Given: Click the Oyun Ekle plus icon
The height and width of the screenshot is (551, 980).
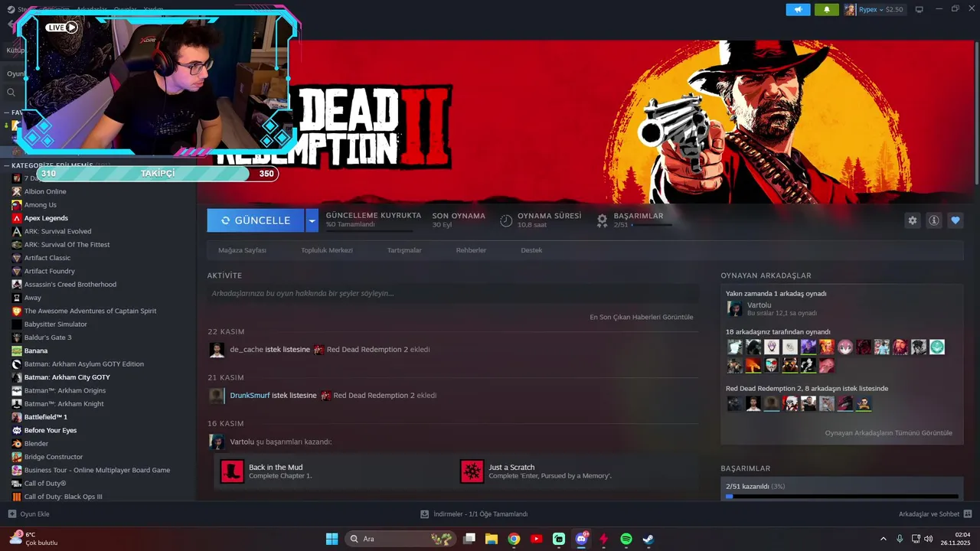Looking at the screenshot, I should (11, 514).
